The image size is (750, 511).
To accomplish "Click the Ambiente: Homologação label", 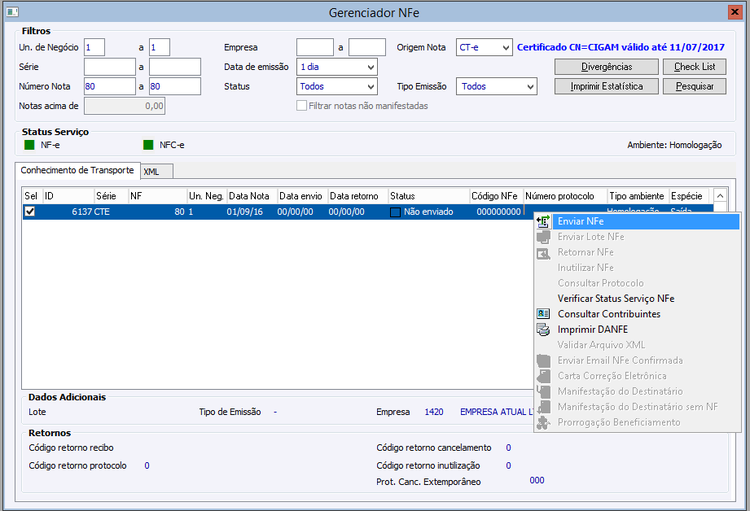I will pyautogui.click(x=674, y=145).
